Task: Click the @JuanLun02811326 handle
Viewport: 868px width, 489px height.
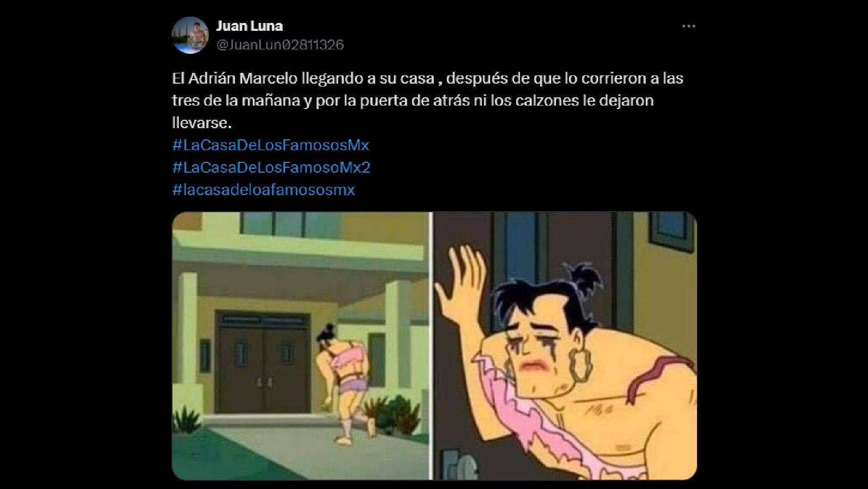Action: pyautogui.click(x=280, y=45)
